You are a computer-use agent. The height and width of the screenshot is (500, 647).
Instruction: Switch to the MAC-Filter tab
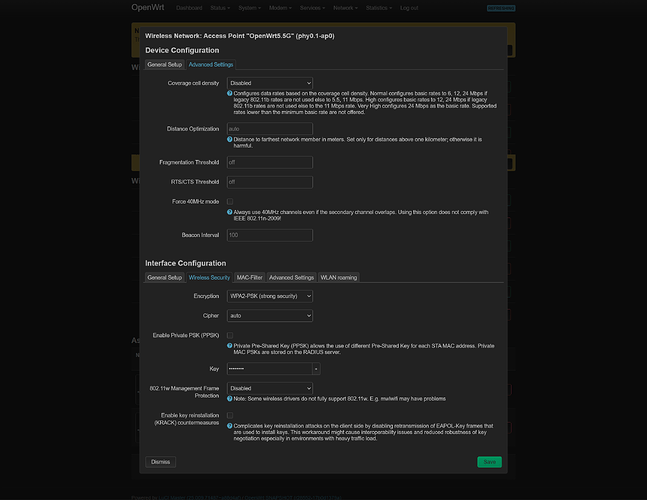(x=249, y=277)
